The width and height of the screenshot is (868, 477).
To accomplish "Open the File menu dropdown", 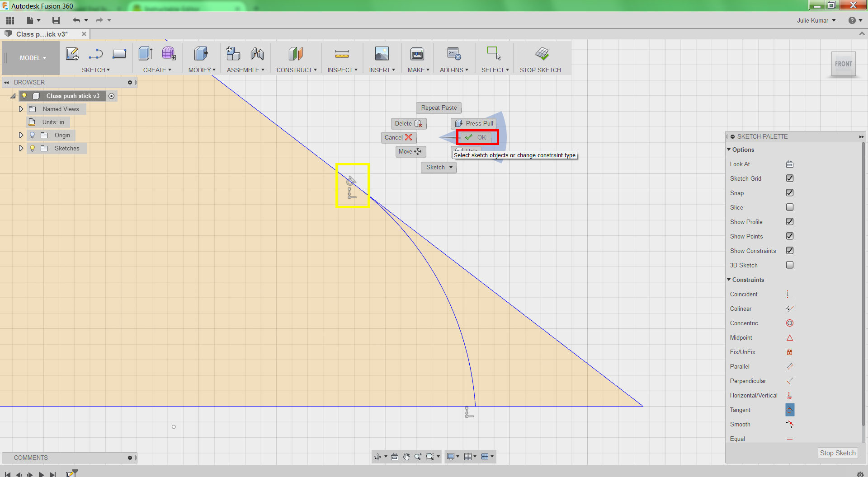I will (33, 20).
